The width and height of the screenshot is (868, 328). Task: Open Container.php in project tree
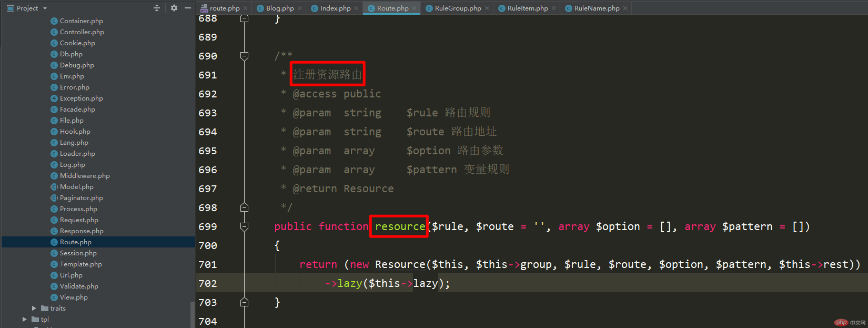(81, 21)
